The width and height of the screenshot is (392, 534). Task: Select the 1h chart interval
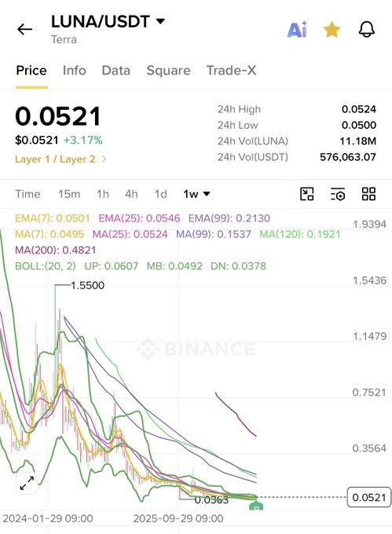[103, 194]
